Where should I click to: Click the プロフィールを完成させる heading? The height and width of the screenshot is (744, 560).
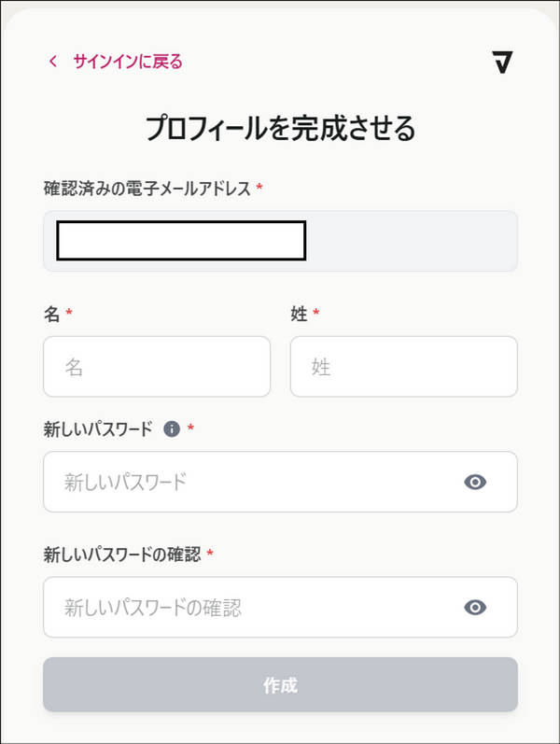280,128
